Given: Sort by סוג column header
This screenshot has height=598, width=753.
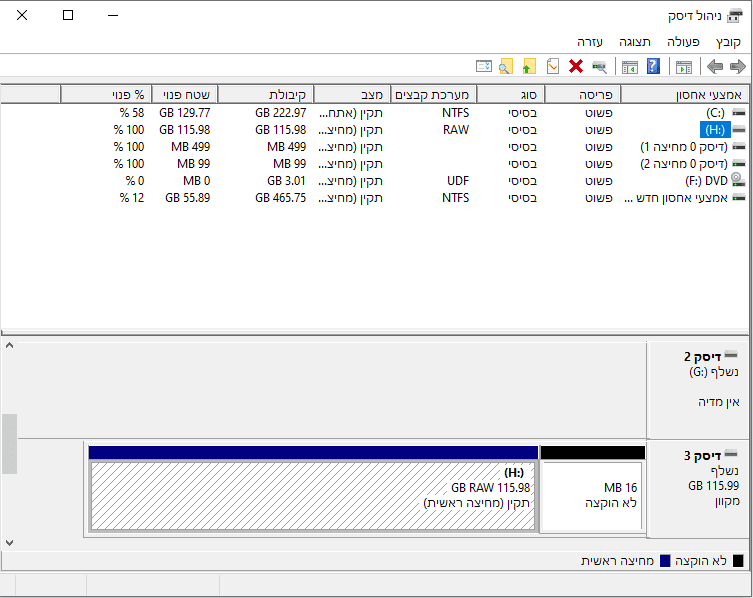Looking at the screenshot, I should click(510, 94).
